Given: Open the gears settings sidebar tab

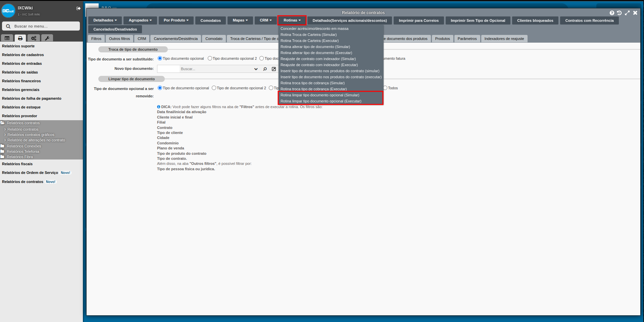Looking at the screenshot, I should [34, 38].
